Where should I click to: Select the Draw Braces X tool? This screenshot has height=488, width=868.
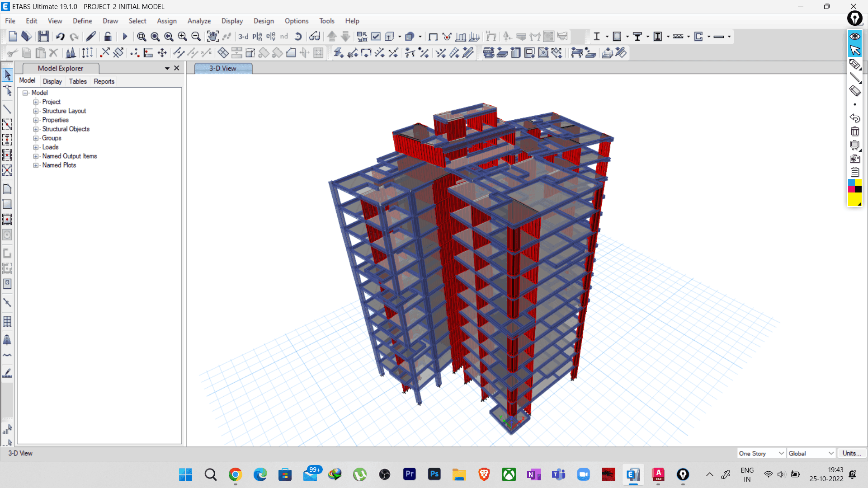[x=7, y=170]
